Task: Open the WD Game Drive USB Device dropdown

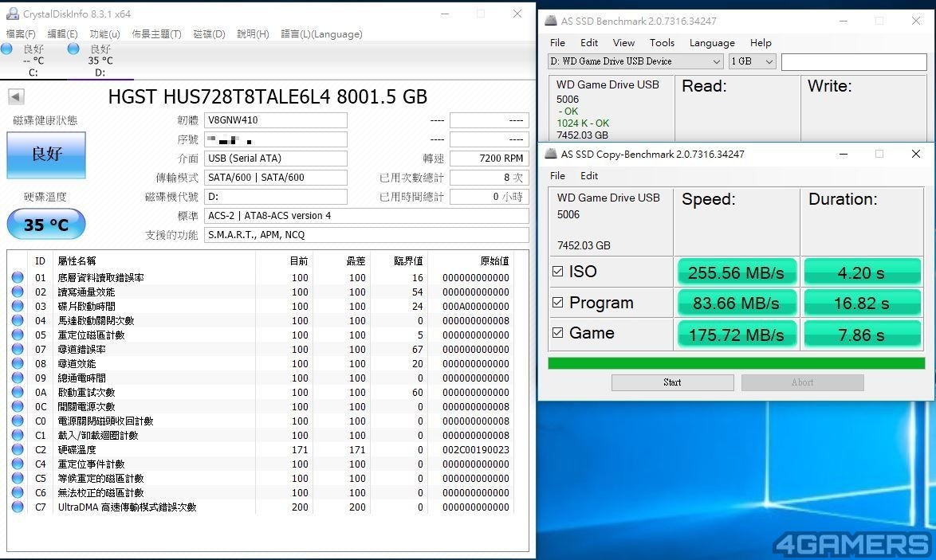Action: click(635, 61)
